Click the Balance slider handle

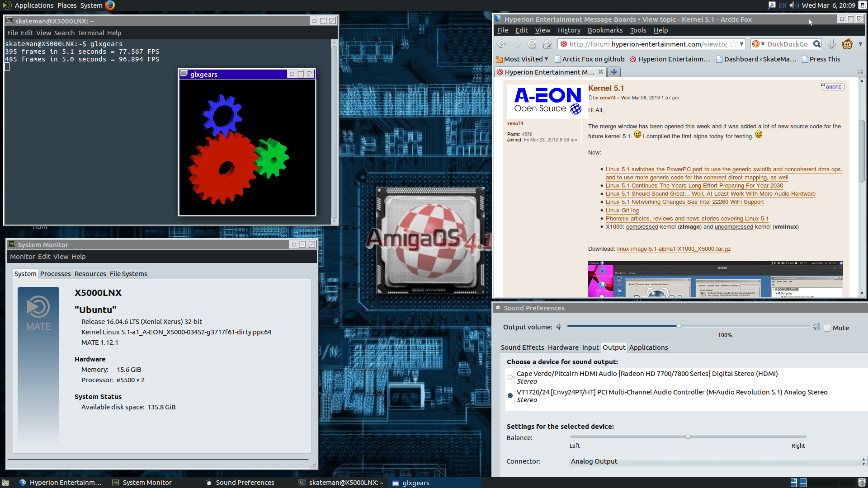tap(688, 436)
